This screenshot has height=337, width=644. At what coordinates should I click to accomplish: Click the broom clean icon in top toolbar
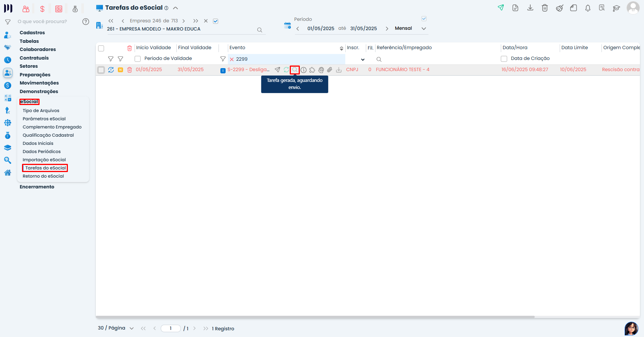pyautogui.click(x=559, y=8)
